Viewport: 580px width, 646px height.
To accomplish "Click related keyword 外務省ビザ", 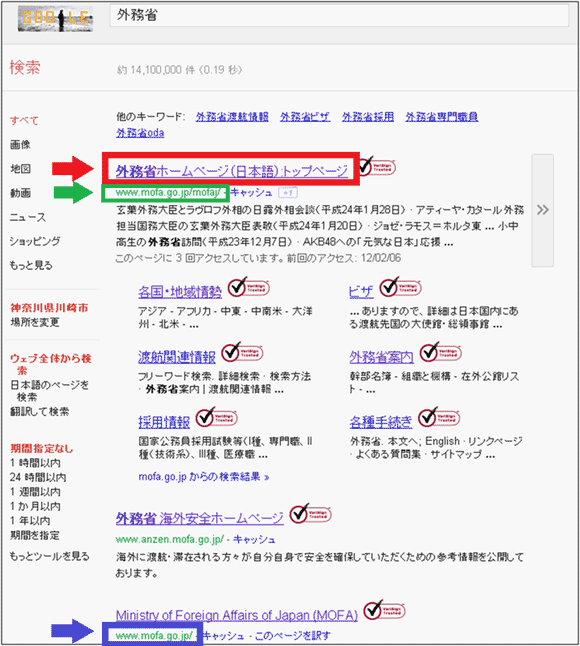I will click(305, 117).
